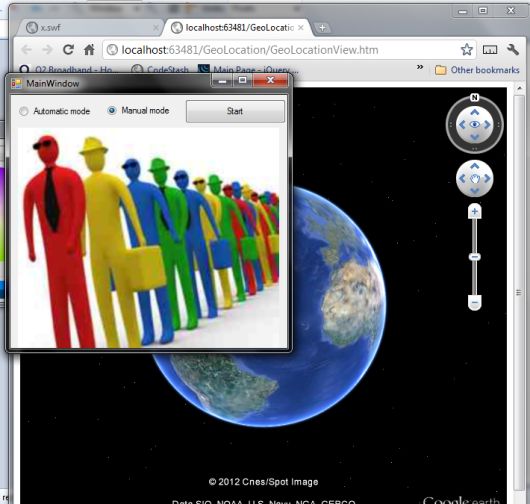Open a new tab with plus button

[322, 28]
